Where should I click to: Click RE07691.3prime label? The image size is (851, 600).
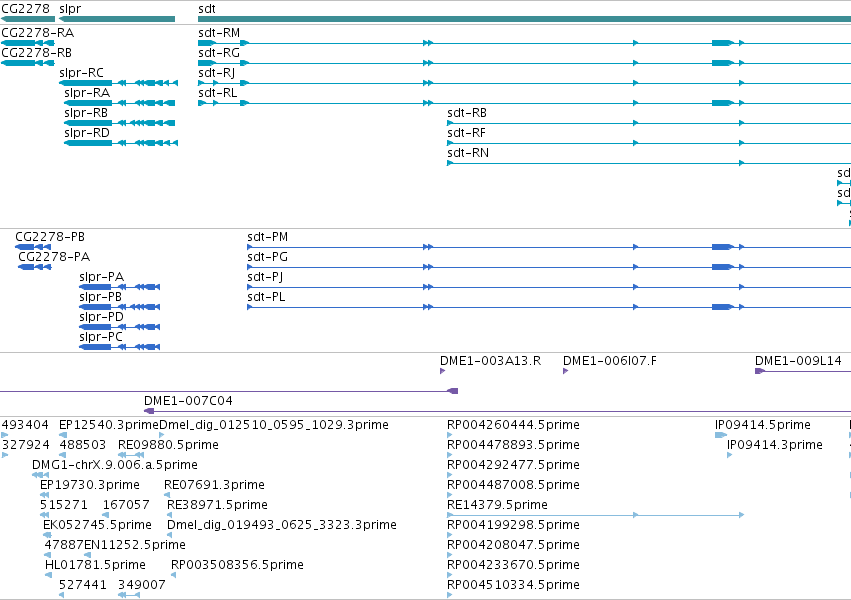[x=214, y=485]
